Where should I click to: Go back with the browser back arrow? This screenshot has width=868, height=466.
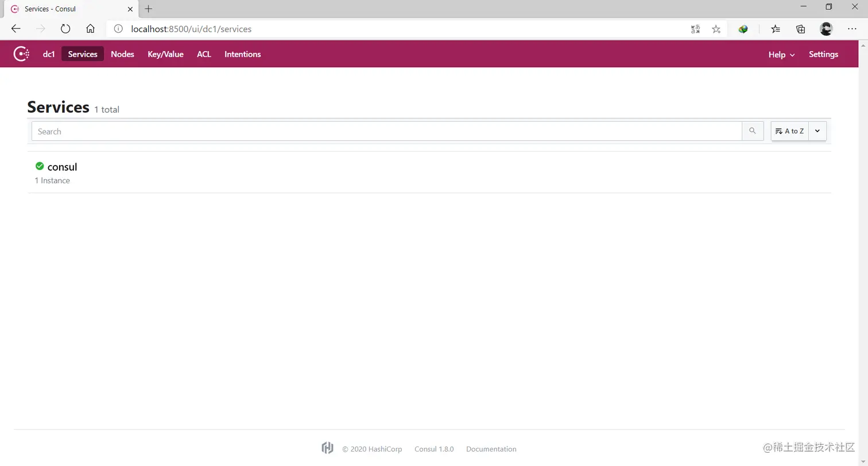click(x=16, y=29)
